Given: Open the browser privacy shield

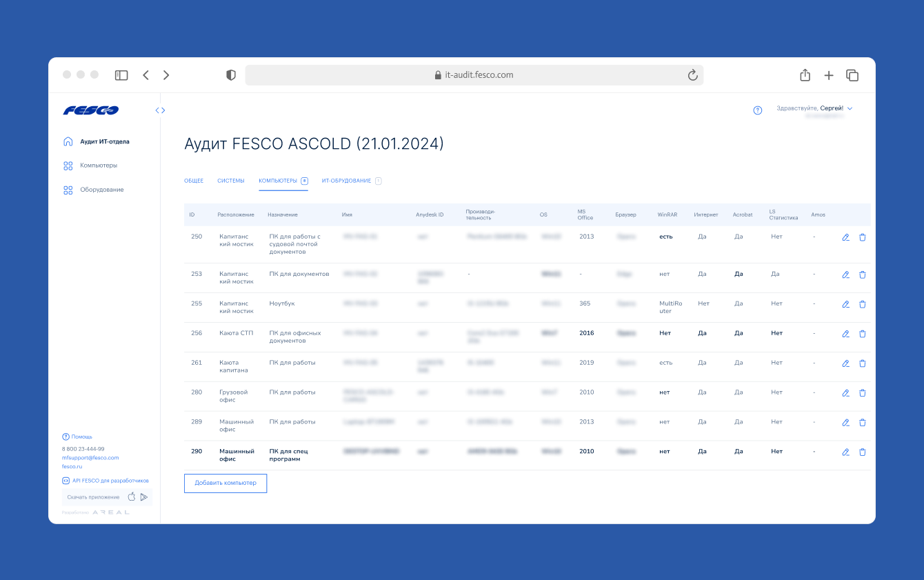Looking at the screenshot, I should (231, 75).
